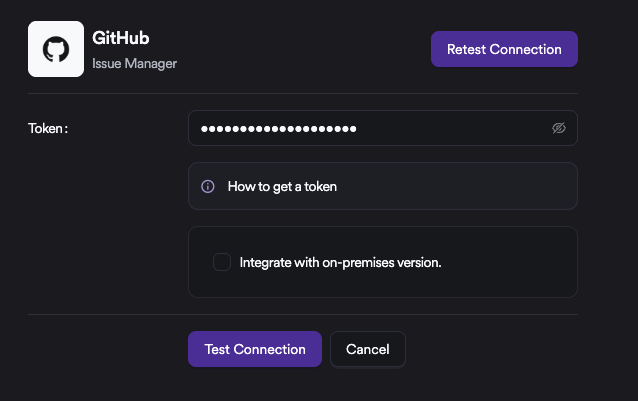This screenshot has height=401, width=638.
Task: Click the GitHub Octocat logo icon
Action: (55, 49)
